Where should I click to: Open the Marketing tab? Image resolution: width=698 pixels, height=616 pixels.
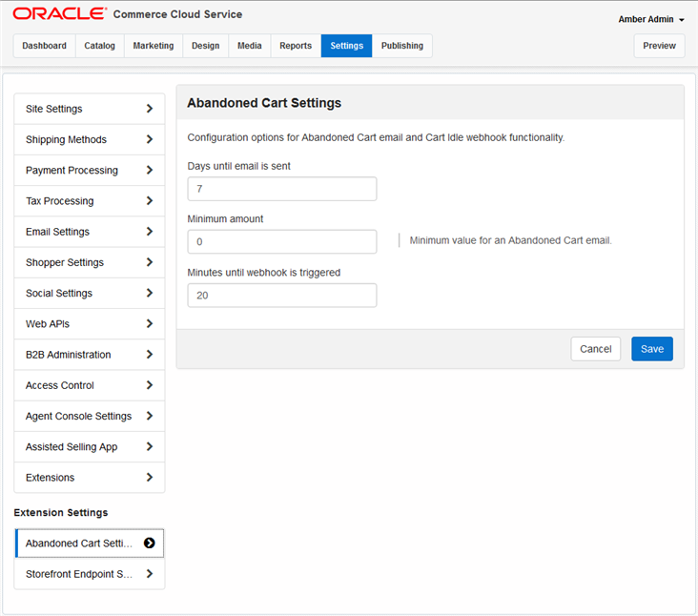(x=154, y=46)
